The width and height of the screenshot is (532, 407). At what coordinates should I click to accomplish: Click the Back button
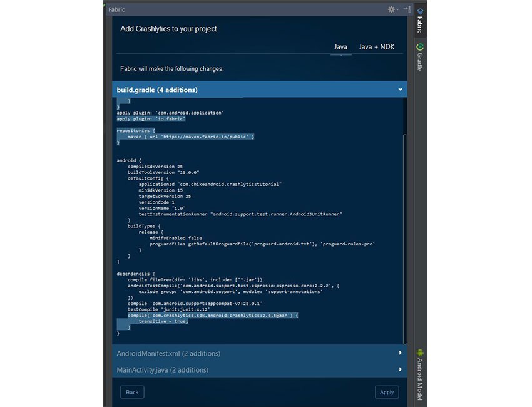tap(132, 392)
